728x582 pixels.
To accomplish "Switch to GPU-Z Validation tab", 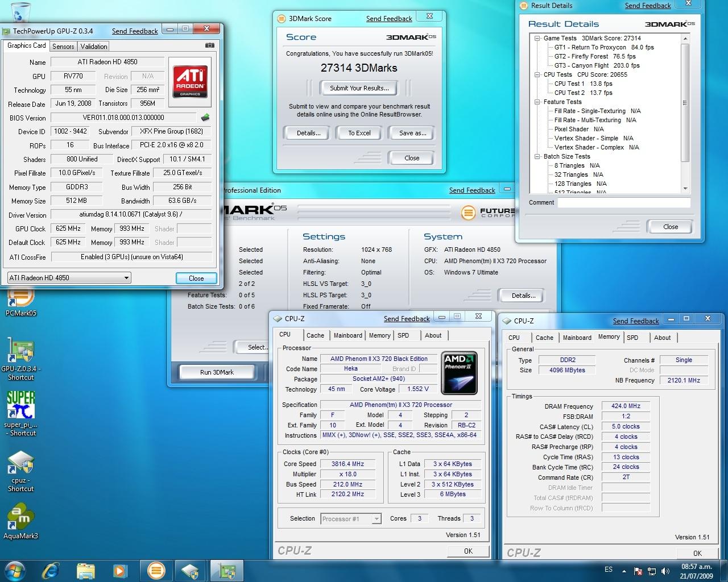I will (x=93, y=47).
